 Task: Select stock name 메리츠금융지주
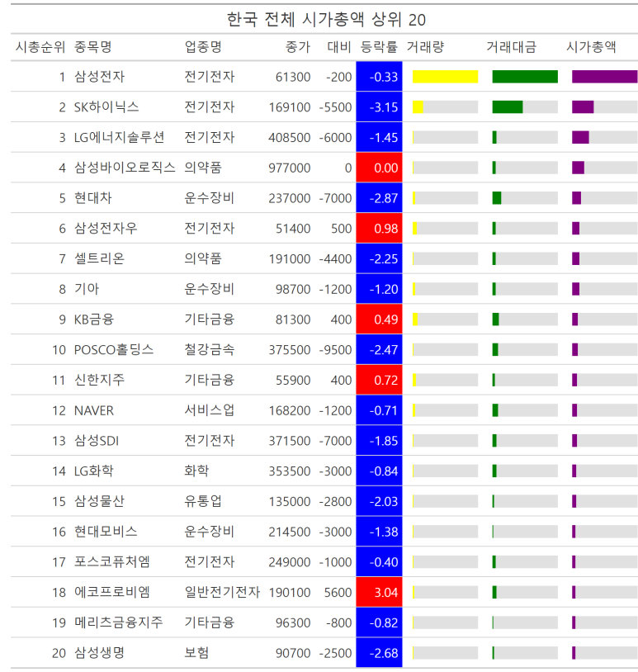tap(119, 622)
